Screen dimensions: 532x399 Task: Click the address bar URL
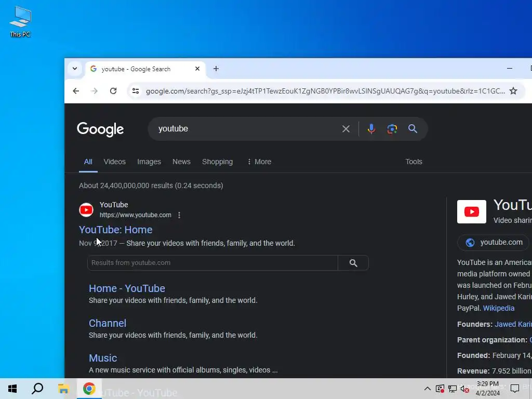coord(325,91)
